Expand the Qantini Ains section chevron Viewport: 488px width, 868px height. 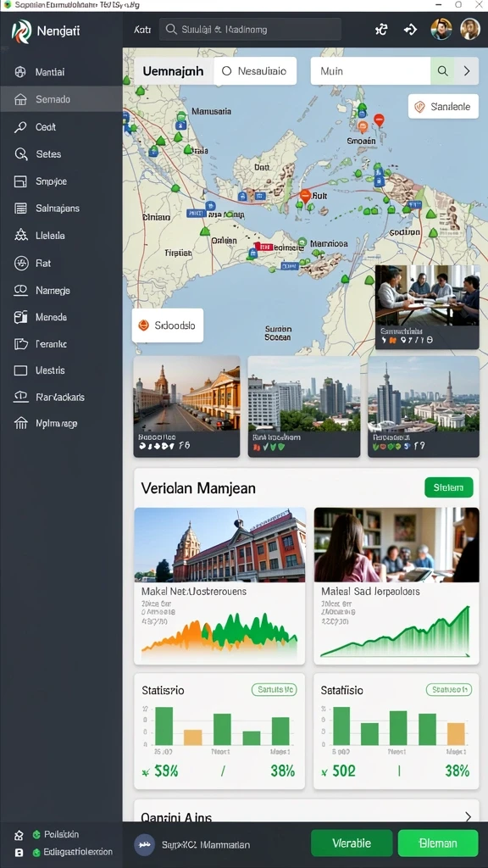click(468, 816)
